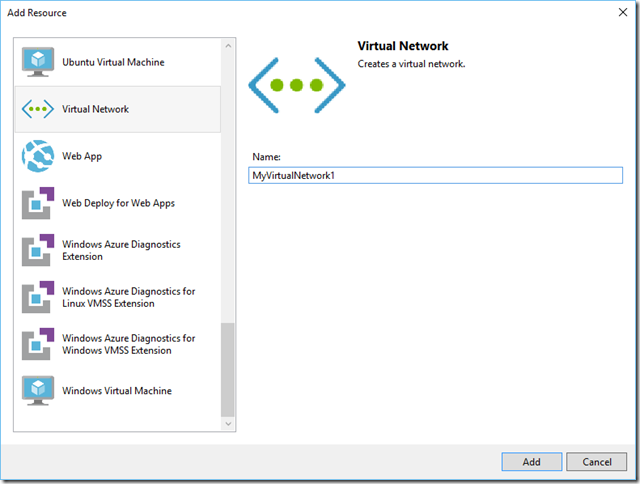
Task: Click the resource list scroll up arrow
Action: 228,46
